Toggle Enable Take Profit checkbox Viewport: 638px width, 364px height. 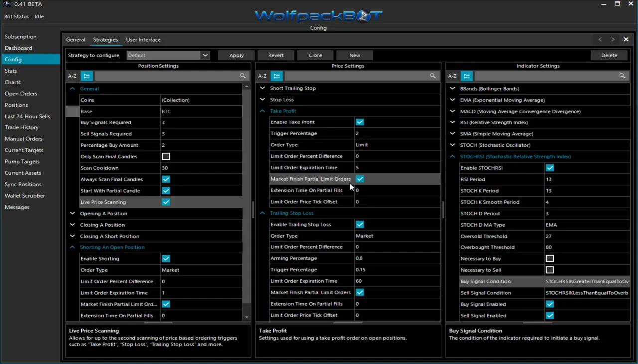pos(360,122)
